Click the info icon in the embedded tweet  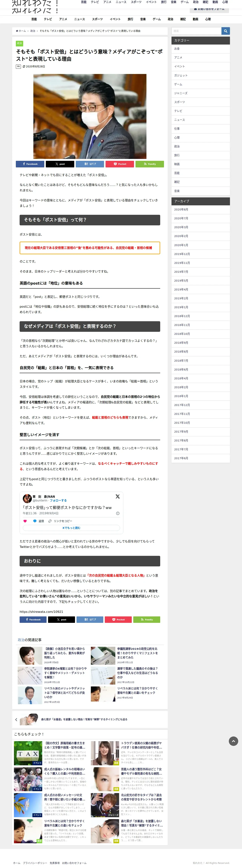(118, 514)
